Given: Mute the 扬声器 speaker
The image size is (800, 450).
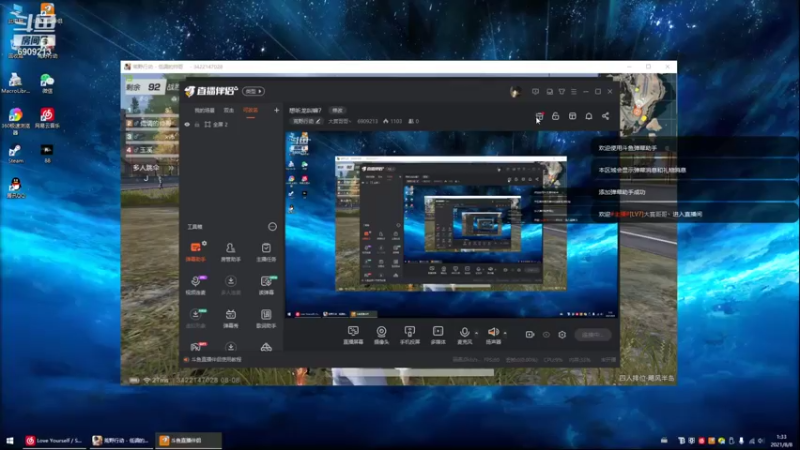Looking at the screenshot, I should (x=493, y=335).
